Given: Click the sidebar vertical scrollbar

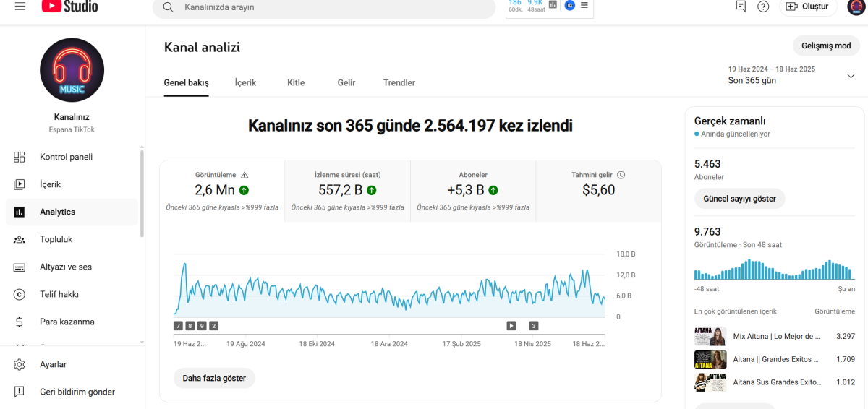Looking at the screenshot, I should point(142,194).
